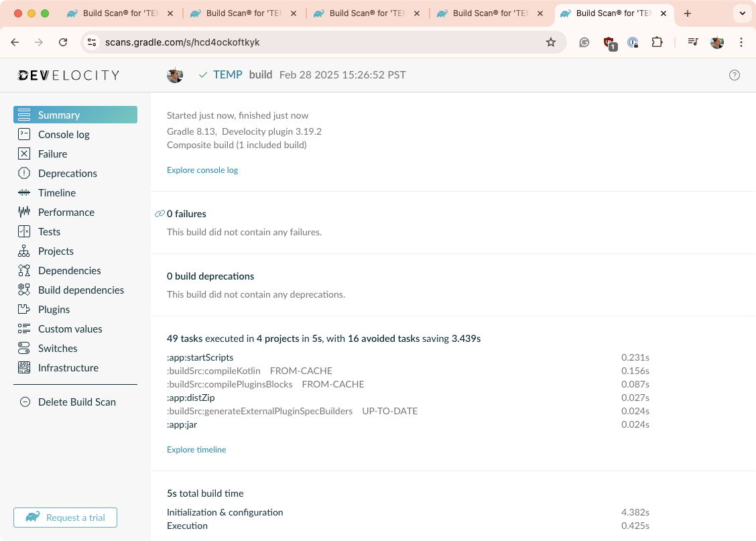The image size is (756, 541).
Task: Open Deprecations via its warning icon
Action: coord(24,174)
